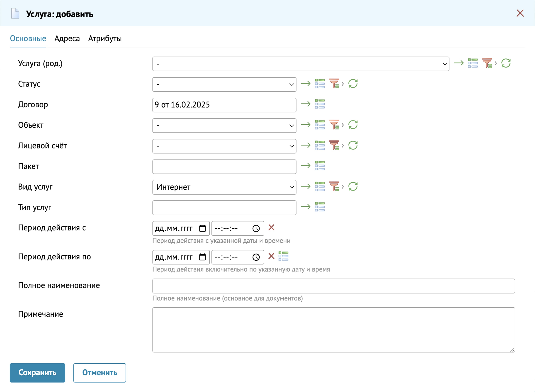Click the Сохранить button
The width and height of the screenshot is (535, 392).
(37, 373)
